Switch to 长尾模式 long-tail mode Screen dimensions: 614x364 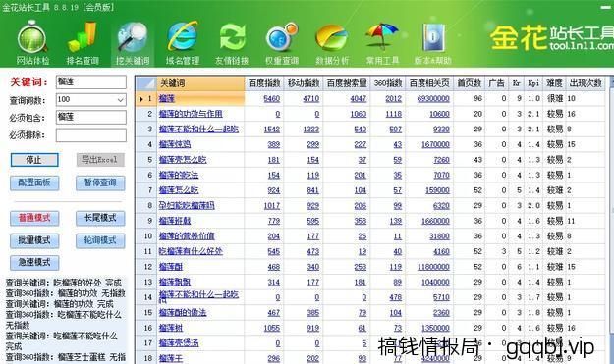[x=100, y=218]
